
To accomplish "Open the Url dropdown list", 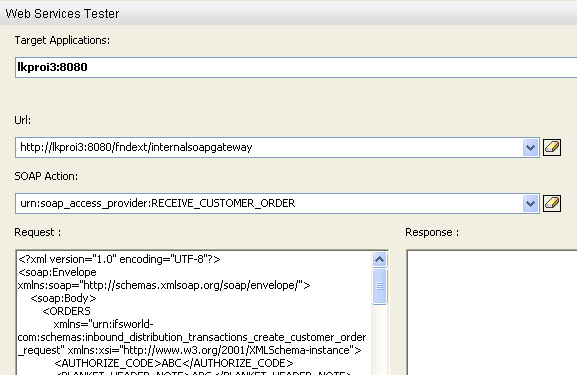I will [530, 148].
